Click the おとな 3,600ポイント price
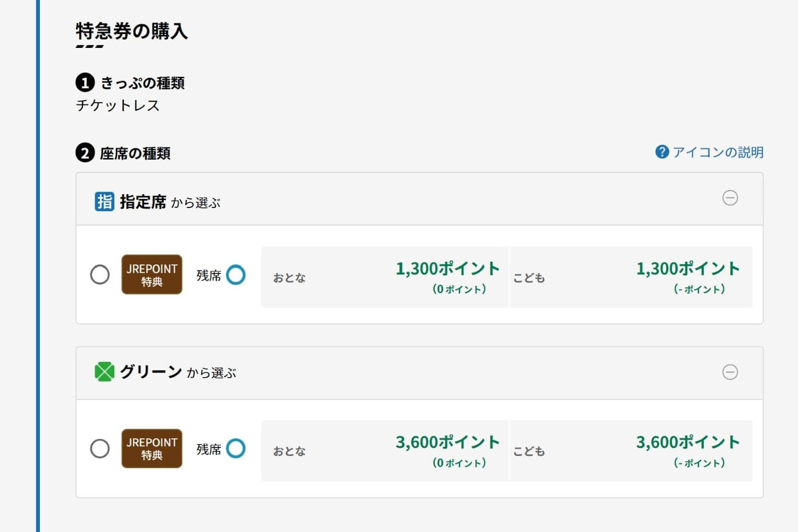Image resolution: width=798 pixels, height=532 pixels. pyautogui.click(x=447, y=443)
